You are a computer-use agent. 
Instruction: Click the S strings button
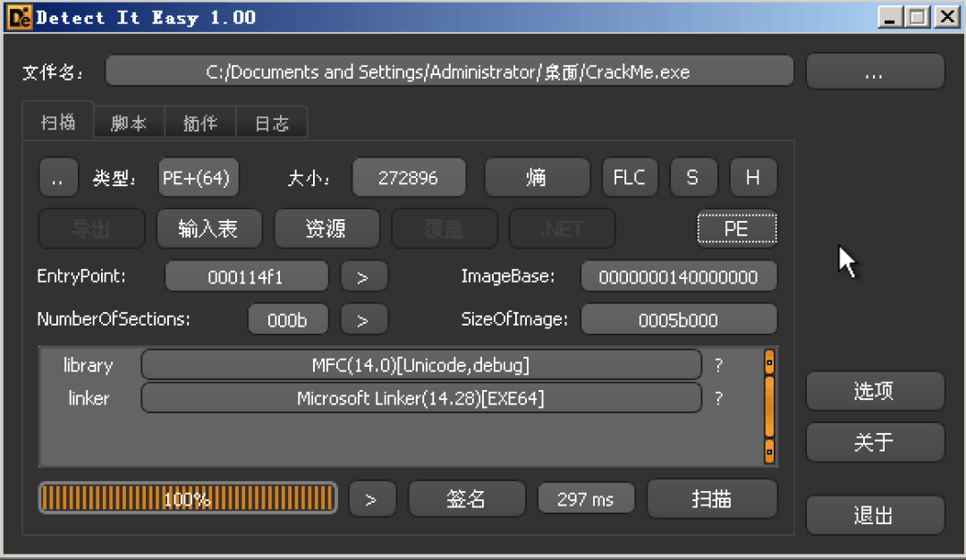point(691,178)
